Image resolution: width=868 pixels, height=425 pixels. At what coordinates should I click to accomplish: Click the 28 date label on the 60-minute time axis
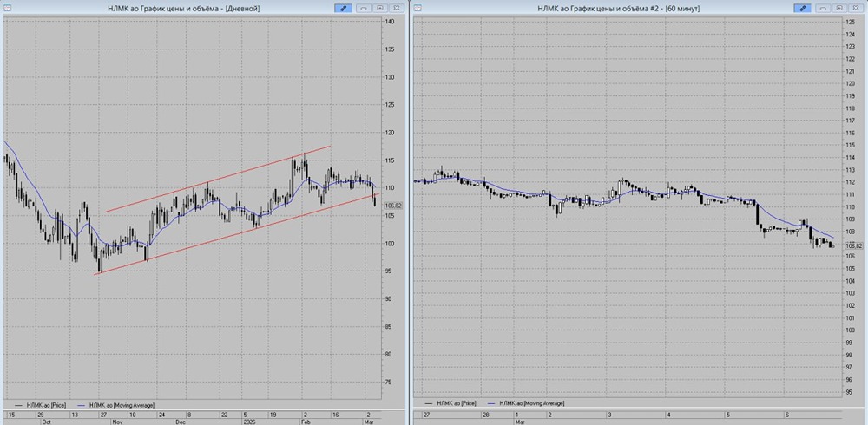click(x=485, y=415)
